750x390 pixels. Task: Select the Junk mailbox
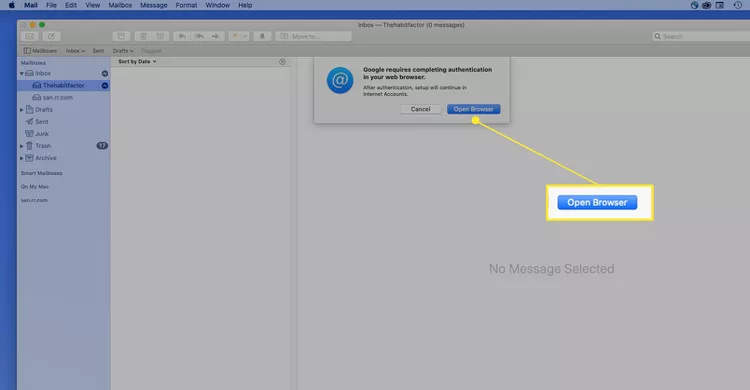42,134
